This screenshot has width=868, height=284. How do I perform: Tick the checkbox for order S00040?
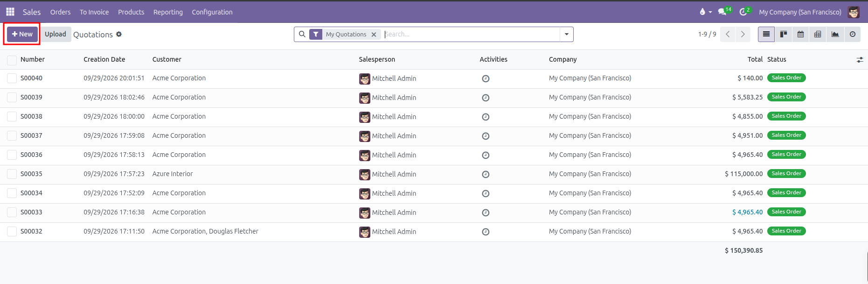click(x=12, y=78)
